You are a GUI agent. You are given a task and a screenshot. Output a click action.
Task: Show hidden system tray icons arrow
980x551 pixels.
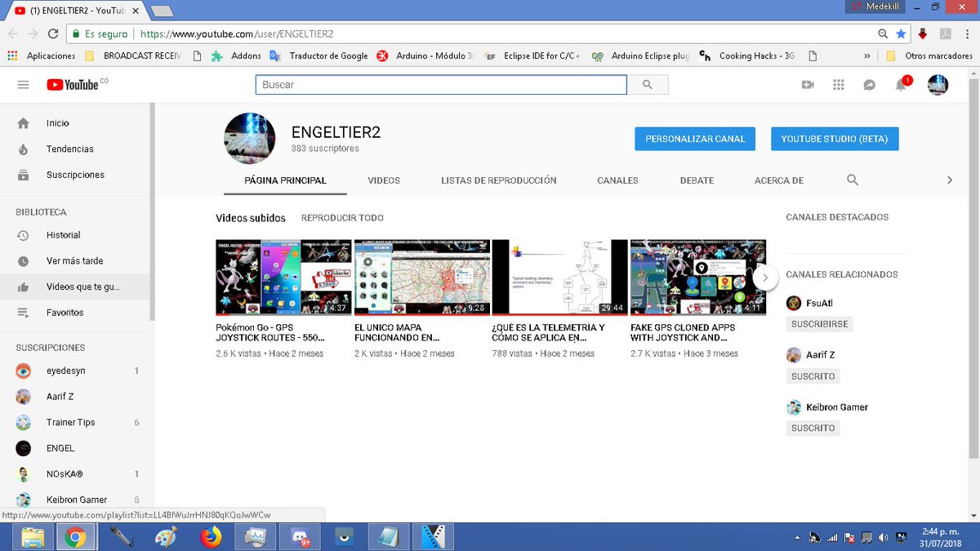pos(796,537)
